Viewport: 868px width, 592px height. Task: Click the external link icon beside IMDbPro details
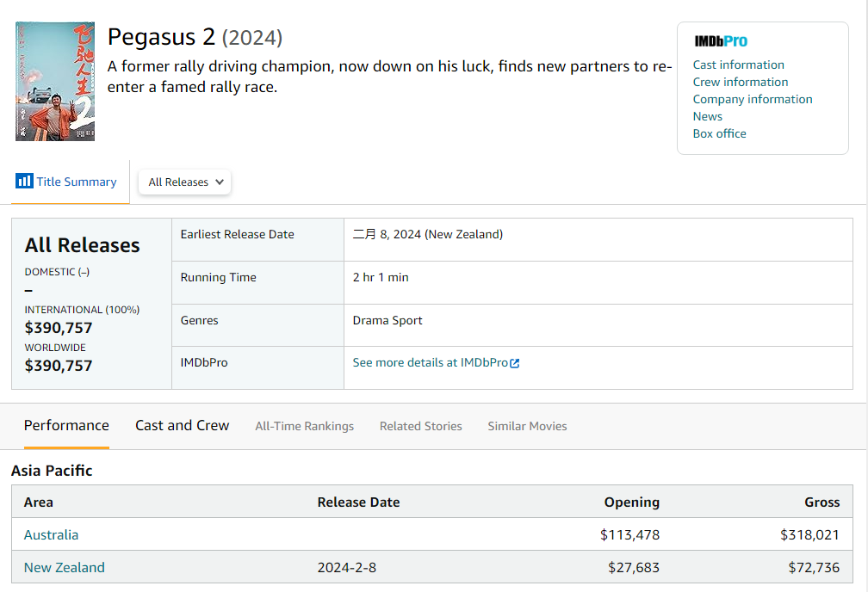coord(515,363)
